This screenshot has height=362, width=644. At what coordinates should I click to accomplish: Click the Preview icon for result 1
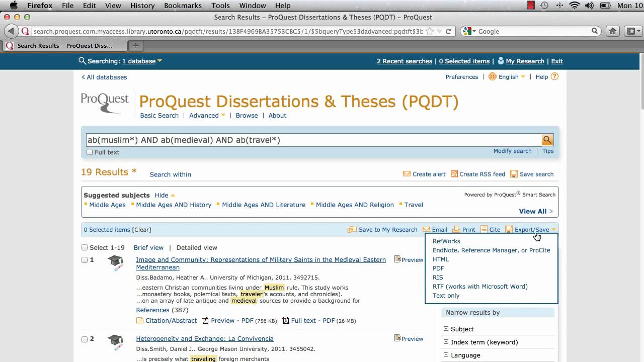pyautogui.click(x=397, y=259)
